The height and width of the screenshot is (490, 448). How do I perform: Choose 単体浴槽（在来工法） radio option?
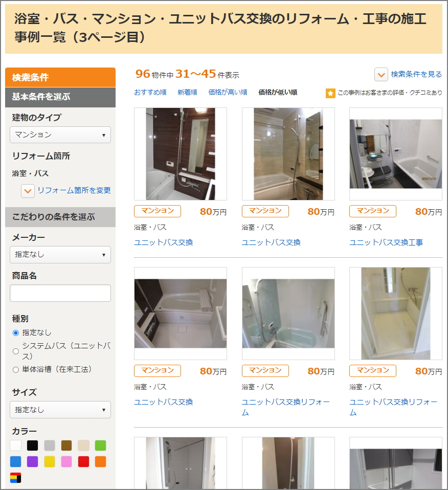point(16,370)
